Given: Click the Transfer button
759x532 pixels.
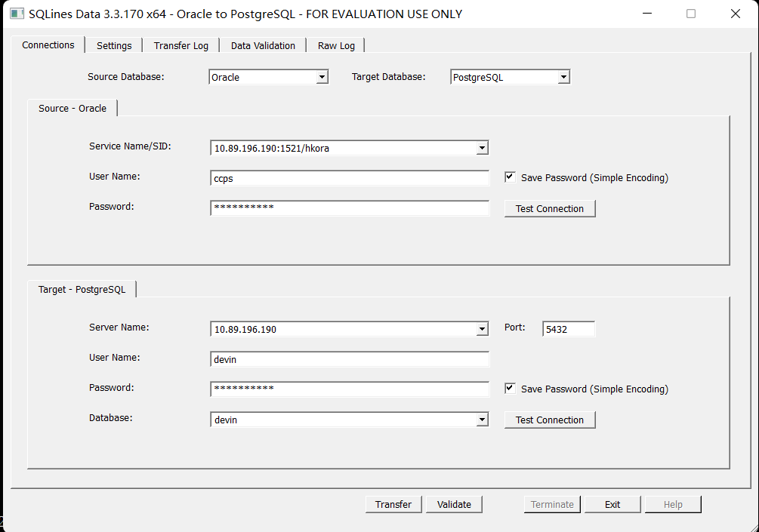Looking at the screenshot, I should pos(393,504).
